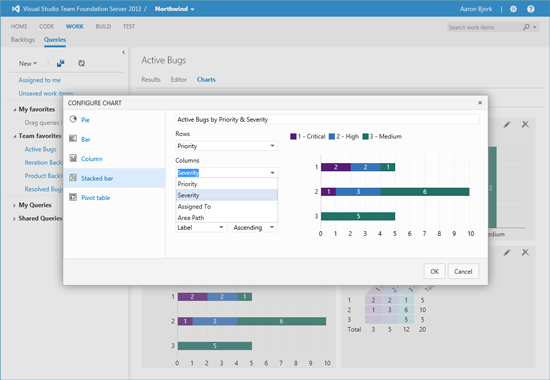Expand the My Queries node

click(14, 205)
